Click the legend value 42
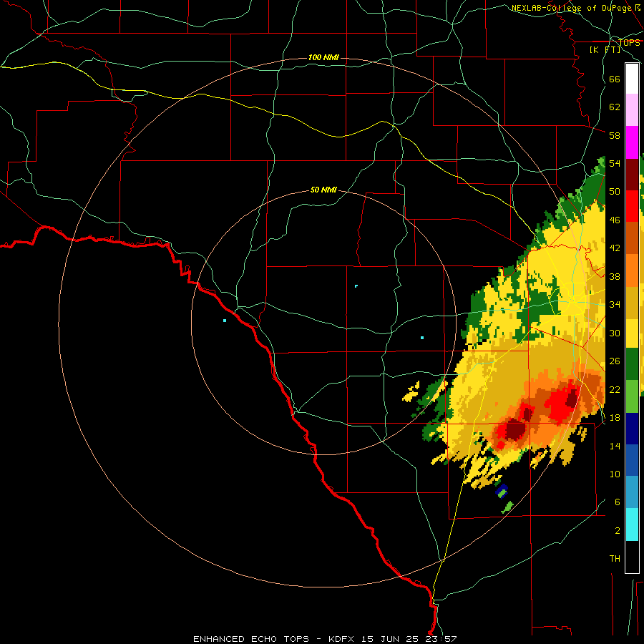 [615, 248]
